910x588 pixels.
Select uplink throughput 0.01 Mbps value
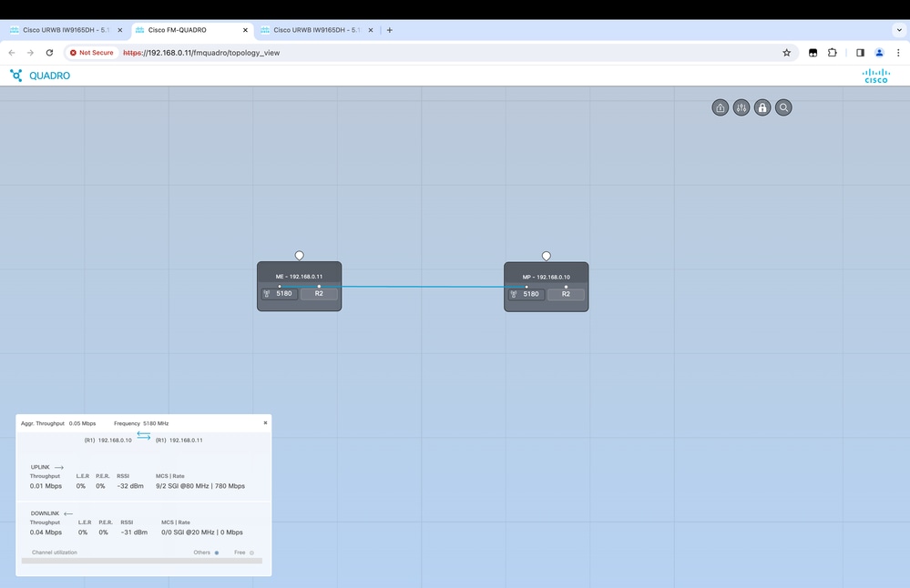(x=46, y=486)
